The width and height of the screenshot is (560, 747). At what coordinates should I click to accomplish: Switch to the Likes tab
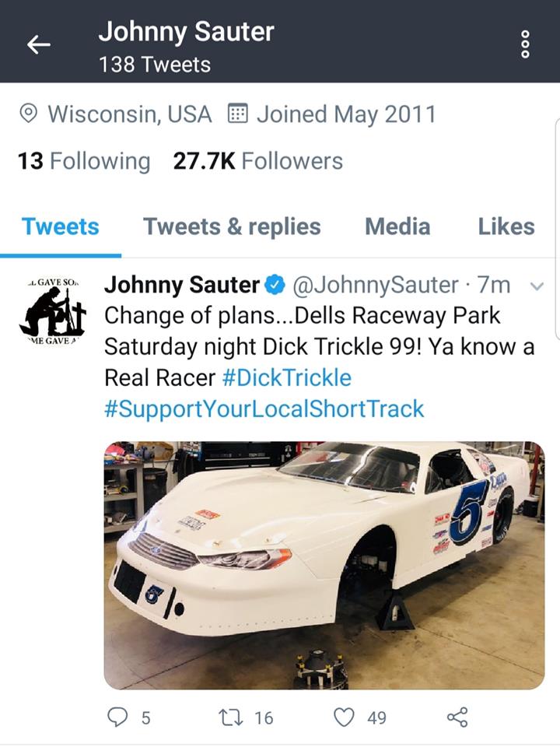click(506, 226)
